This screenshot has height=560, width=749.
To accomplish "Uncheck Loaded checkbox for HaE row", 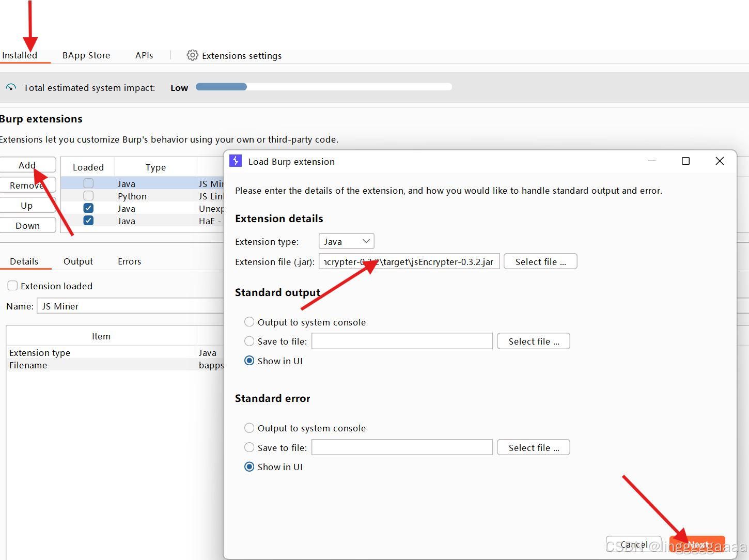I will coord(88,221).
